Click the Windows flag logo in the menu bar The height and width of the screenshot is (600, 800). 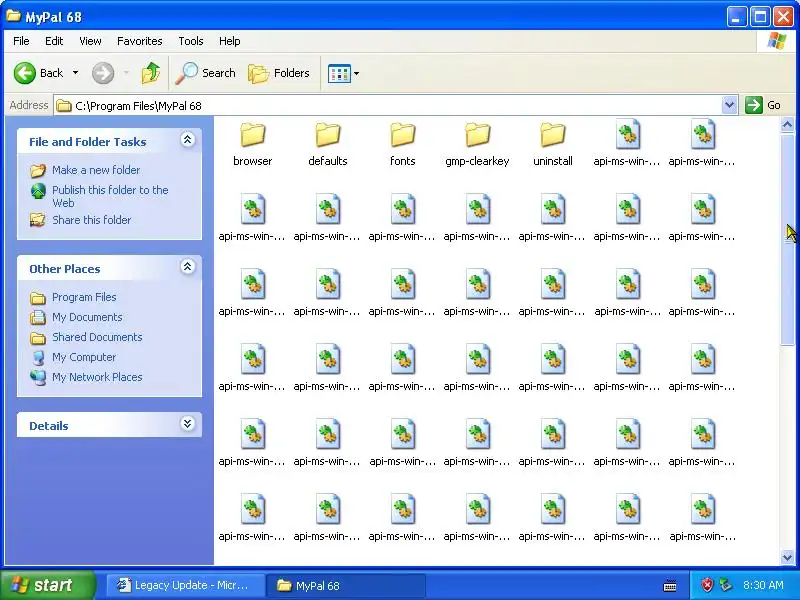point(777,41)
